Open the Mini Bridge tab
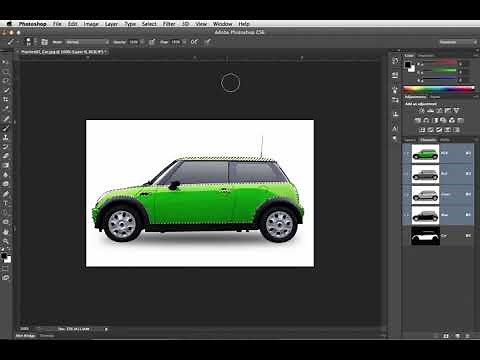The width and height of the screenshot is (480, 360). click(25, 336)
